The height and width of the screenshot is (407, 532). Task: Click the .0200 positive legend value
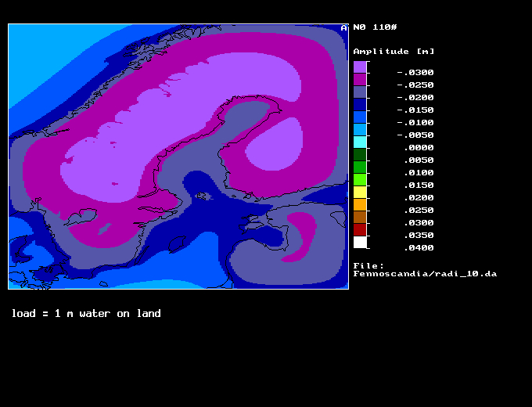(419, 198)
